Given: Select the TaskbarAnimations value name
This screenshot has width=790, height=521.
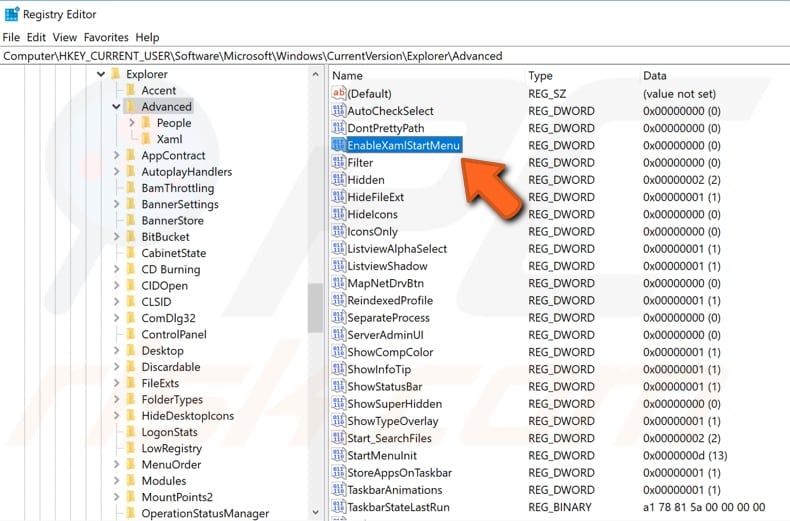Looking at the screenshot, I should [x=395, y=490].
